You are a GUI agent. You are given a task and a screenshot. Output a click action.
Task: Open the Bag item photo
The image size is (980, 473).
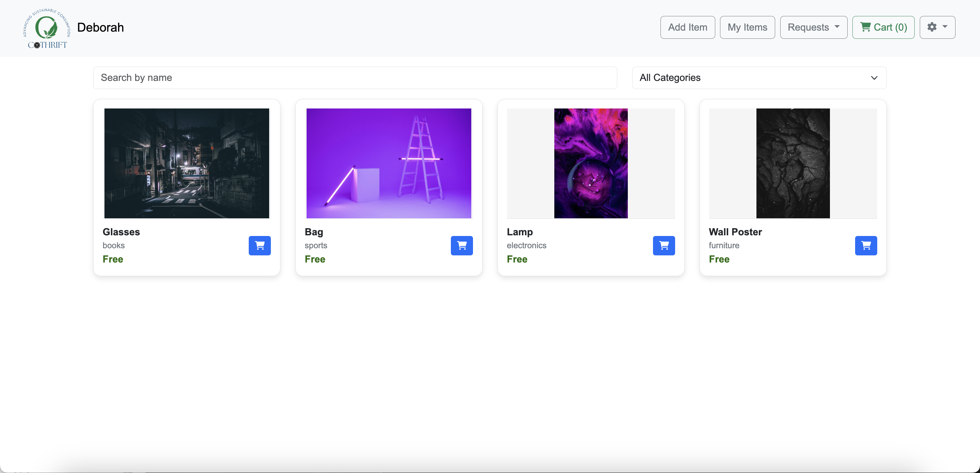(x=388, y=163)
